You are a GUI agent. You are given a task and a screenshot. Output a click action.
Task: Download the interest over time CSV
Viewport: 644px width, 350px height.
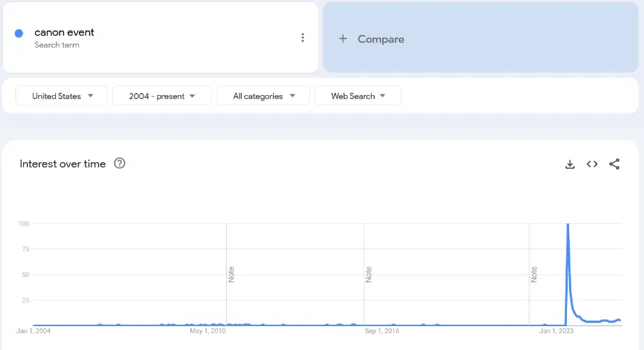[x=570, y=164]
